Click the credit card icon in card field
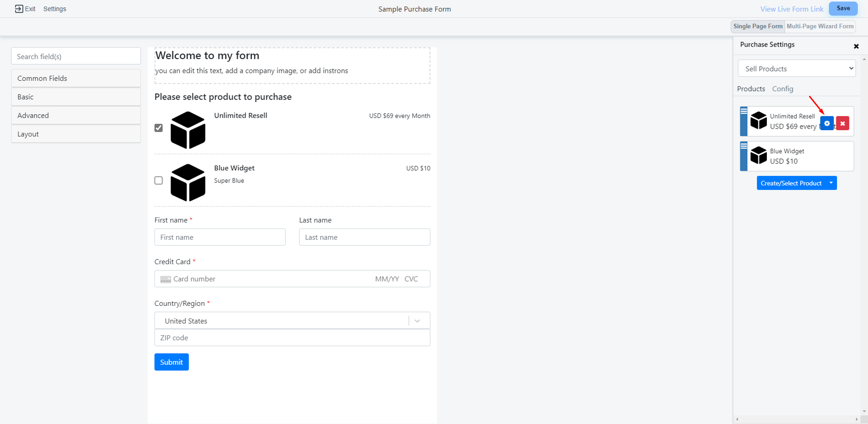 [x=165, y=279]
